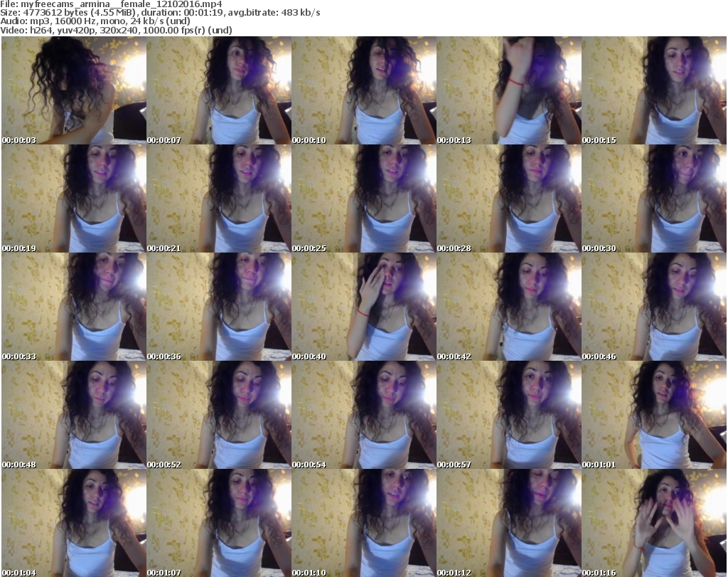Screen dimensions: 728x577
Task: Open the frame stamped 00:00:46
Action: click(x=654, y=307)
